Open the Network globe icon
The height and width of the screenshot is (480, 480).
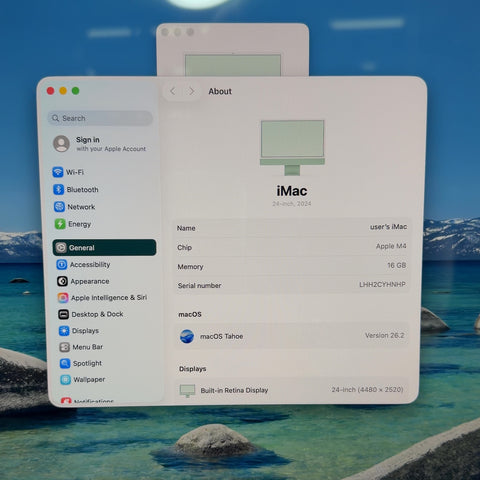coord(59,207)
